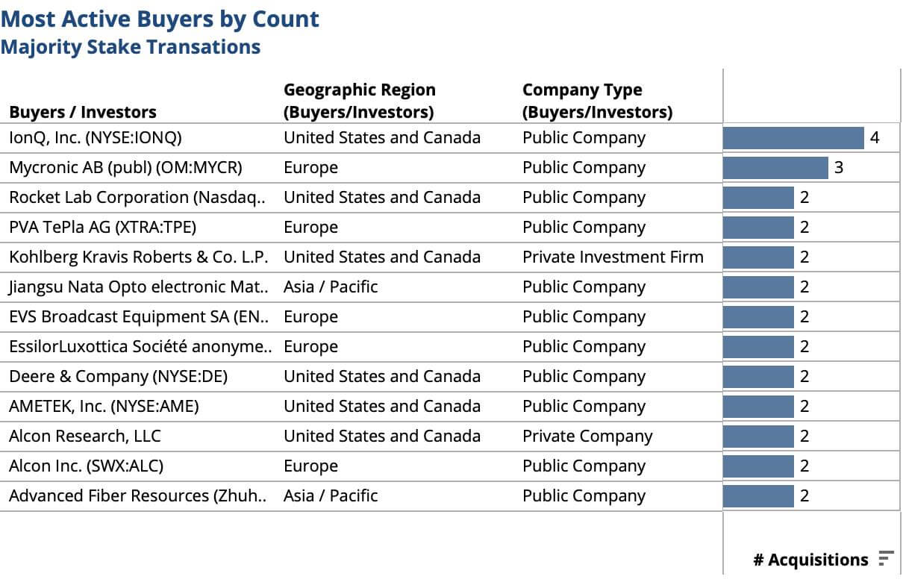Image resolution: width=903 pixels, height=588 pixels.
Task: Select Private Investment Firm cell
Action: point(613,257)
